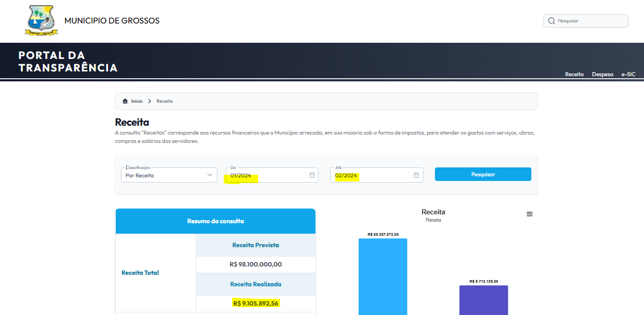
Task: Click the Receita page heading
Action: [132, 123]
